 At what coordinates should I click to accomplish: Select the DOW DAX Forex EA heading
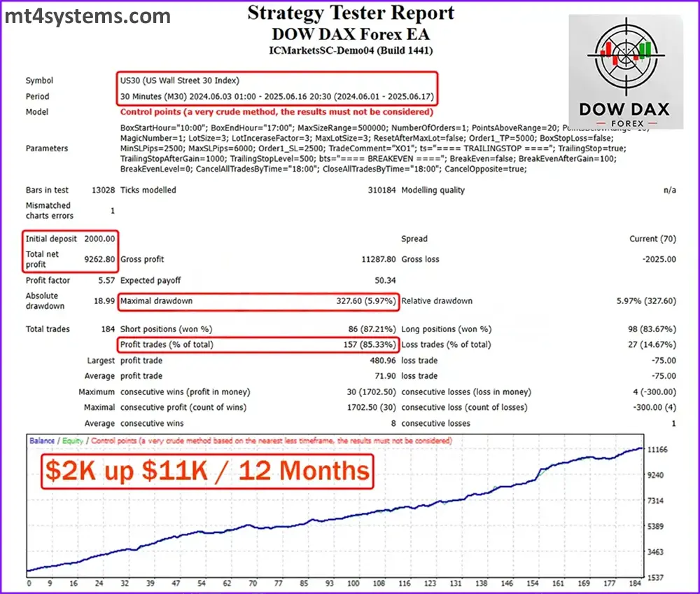pyautogui.click(x=351, y=33)
